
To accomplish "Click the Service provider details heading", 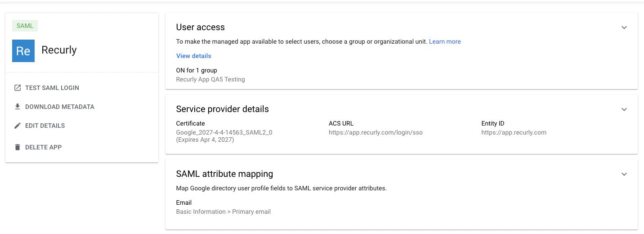I will pyautogui.click(x=223, y=109).
